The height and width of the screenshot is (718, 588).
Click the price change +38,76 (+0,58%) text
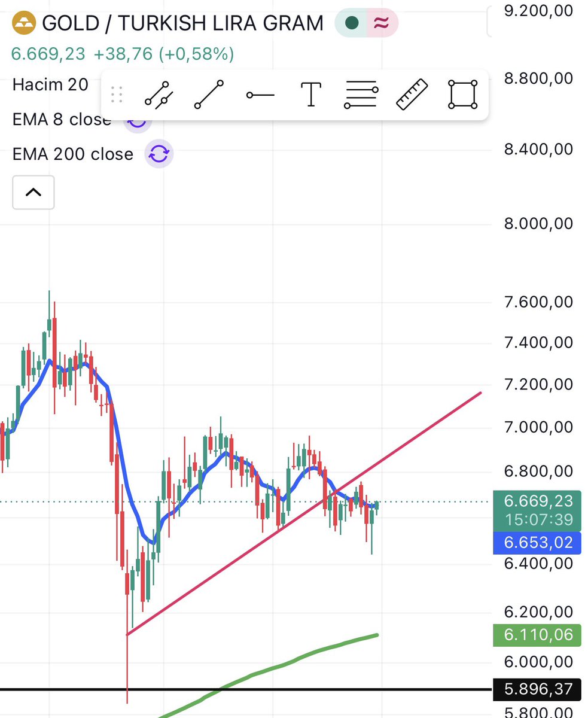click(x=163, y=54)
